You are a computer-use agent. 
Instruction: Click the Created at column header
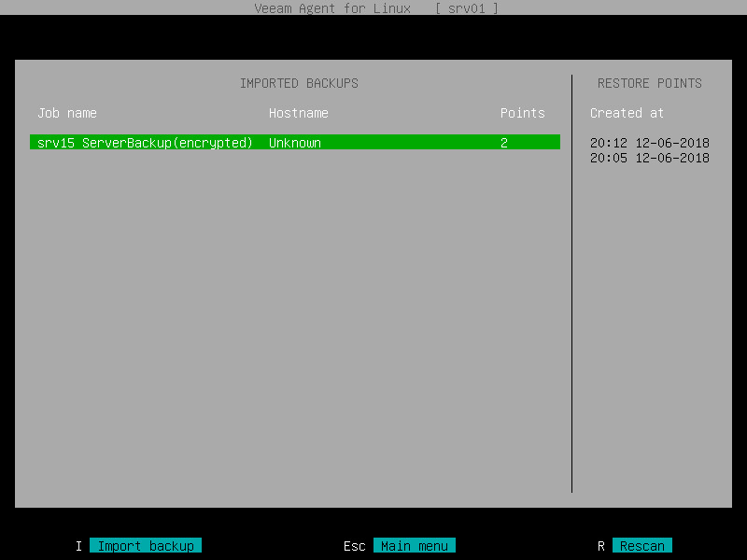[x=626, y=113]
